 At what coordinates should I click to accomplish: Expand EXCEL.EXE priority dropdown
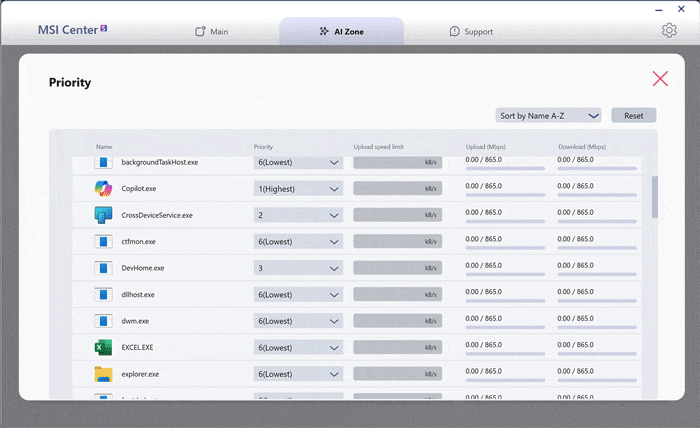[x=298, y=348]
